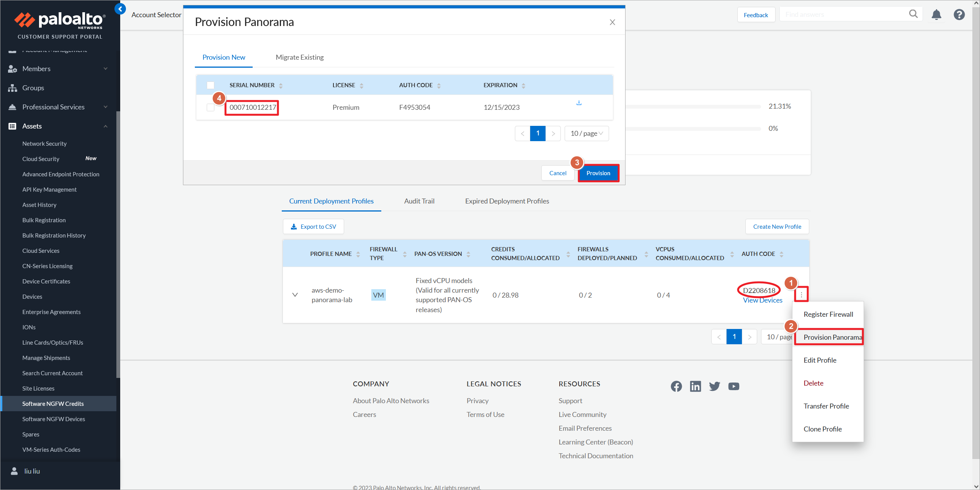Open YouTube icon in footer
980x490 pixels.
733,386
